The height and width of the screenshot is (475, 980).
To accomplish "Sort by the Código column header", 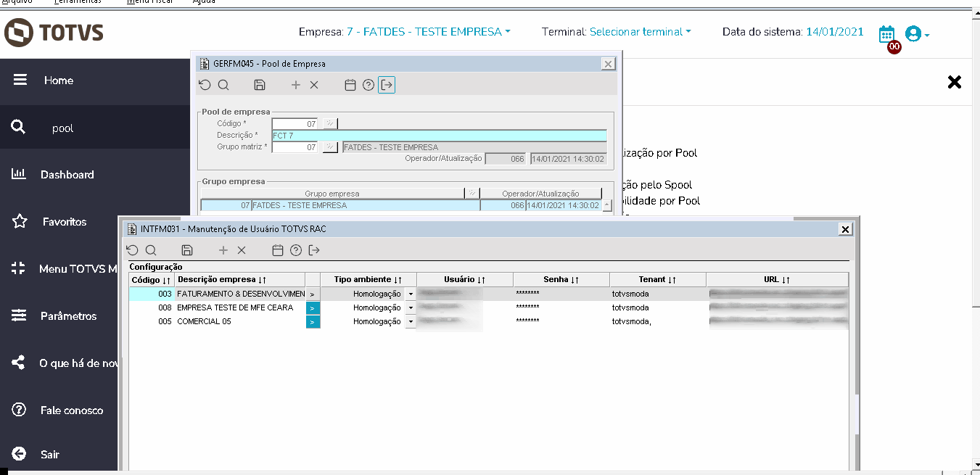I will pos(151,280).
